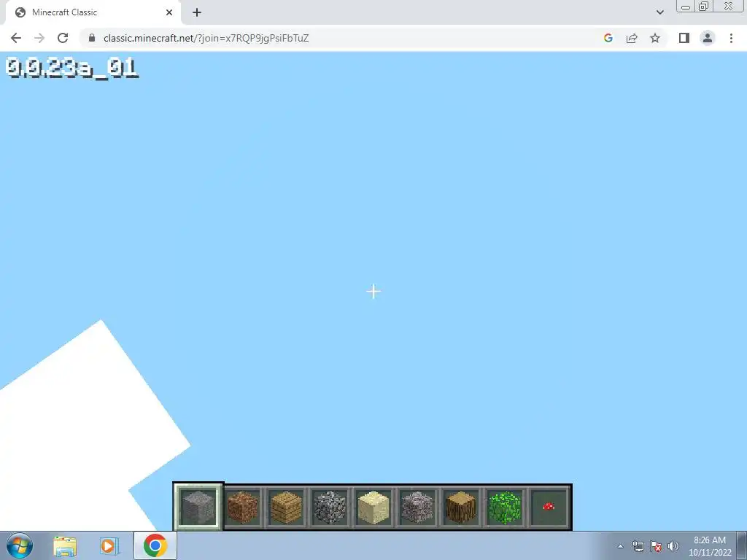
Task: Close the Minecraft Classic tab
Action: pos(169,12)
